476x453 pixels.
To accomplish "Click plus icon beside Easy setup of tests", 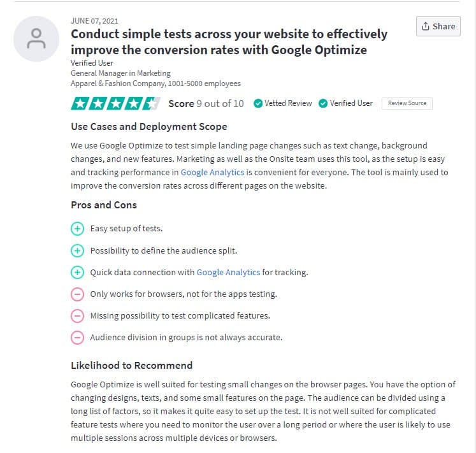I will [77, 229].
